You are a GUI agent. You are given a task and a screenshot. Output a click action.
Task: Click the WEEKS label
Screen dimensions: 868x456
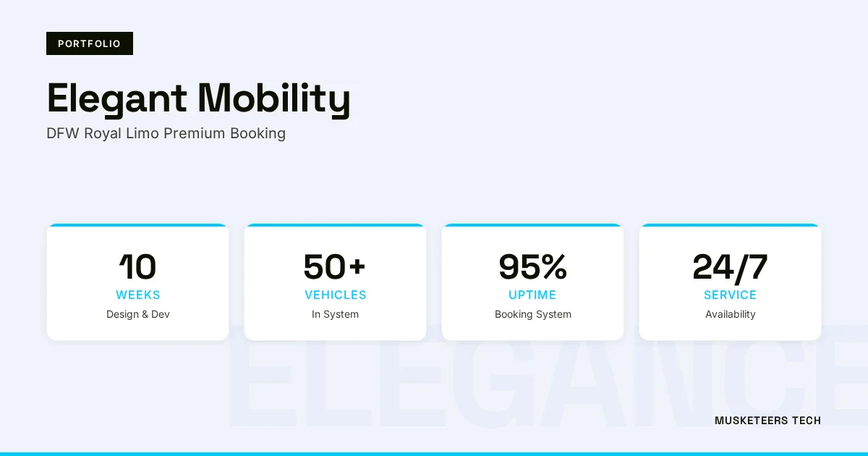tap(138, 295)
